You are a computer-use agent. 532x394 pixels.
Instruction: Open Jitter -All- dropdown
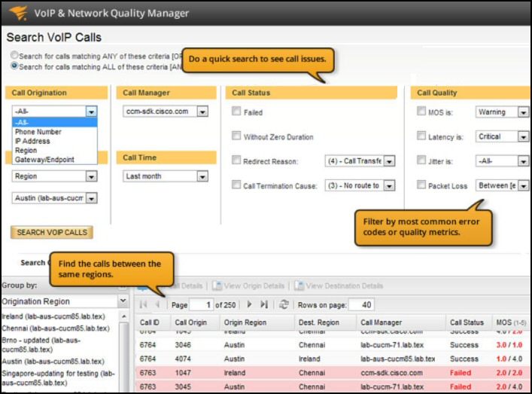(502, 161)
